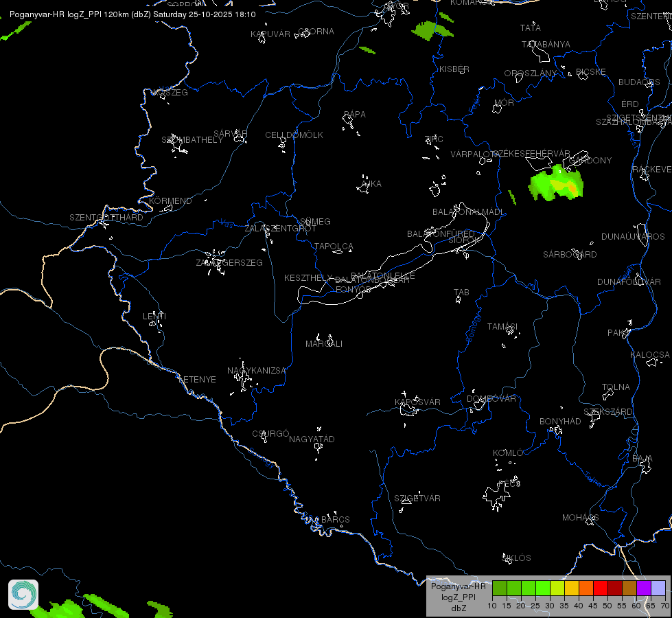Click the legend value 70

pos(665,606)
